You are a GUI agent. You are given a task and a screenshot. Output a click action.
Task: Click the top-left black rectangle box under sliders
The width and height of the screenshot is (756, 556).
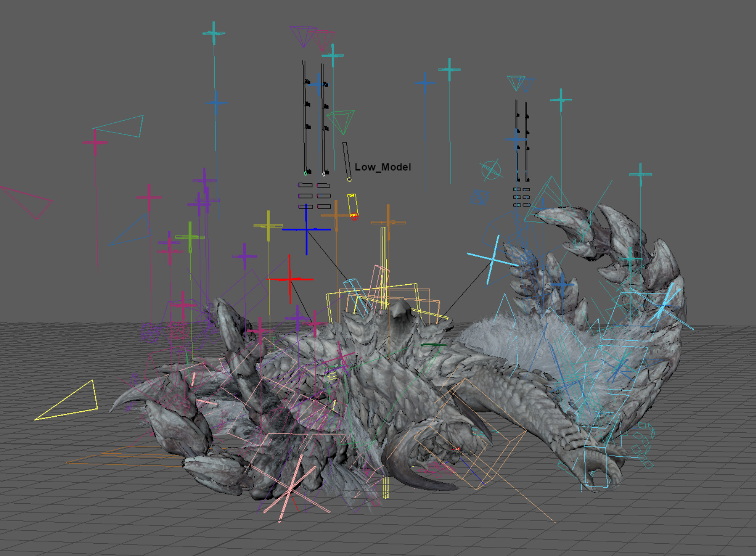[x=305, y=185]
